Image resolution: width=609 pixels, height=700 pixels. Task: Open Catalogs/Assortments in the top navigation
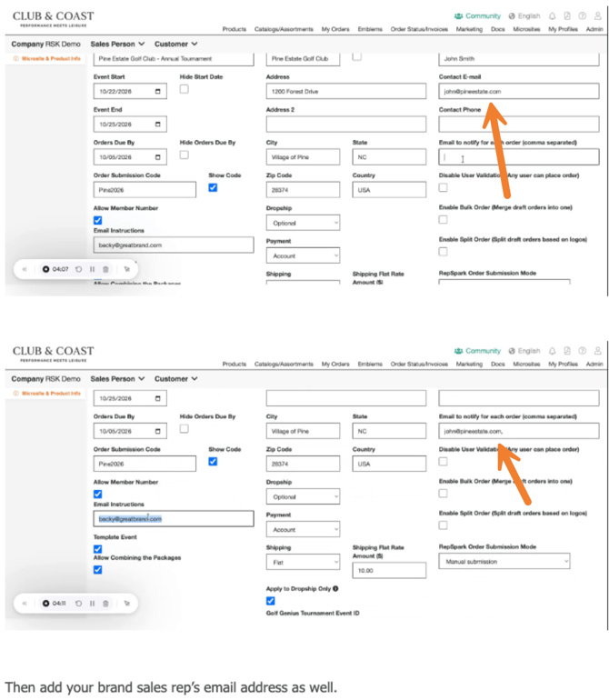284,29
